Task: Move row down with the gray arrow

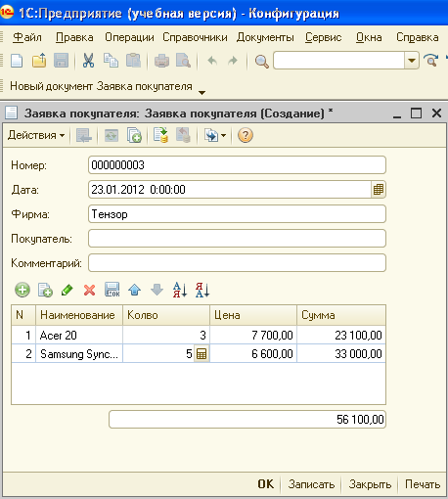Action: pos(157,290)
